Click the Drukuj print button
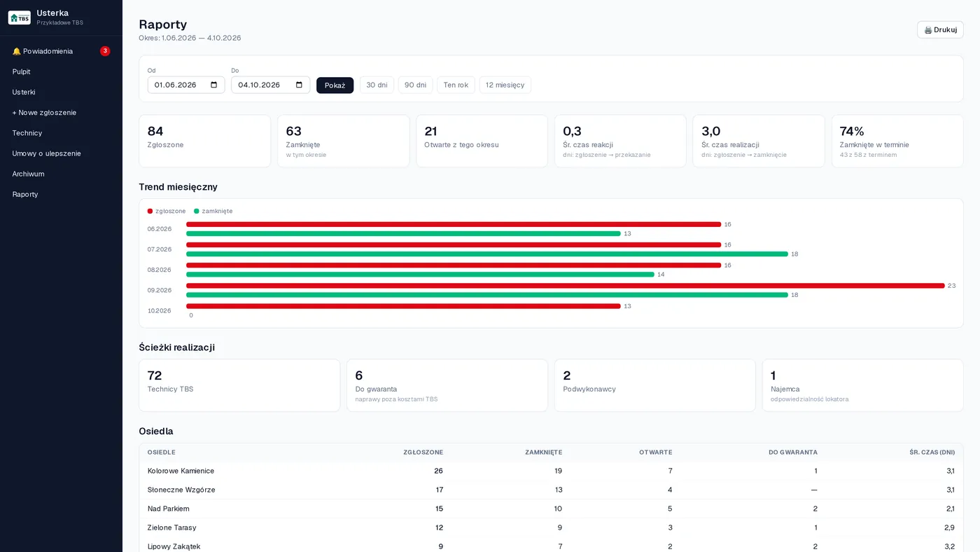 coord(940,29)
